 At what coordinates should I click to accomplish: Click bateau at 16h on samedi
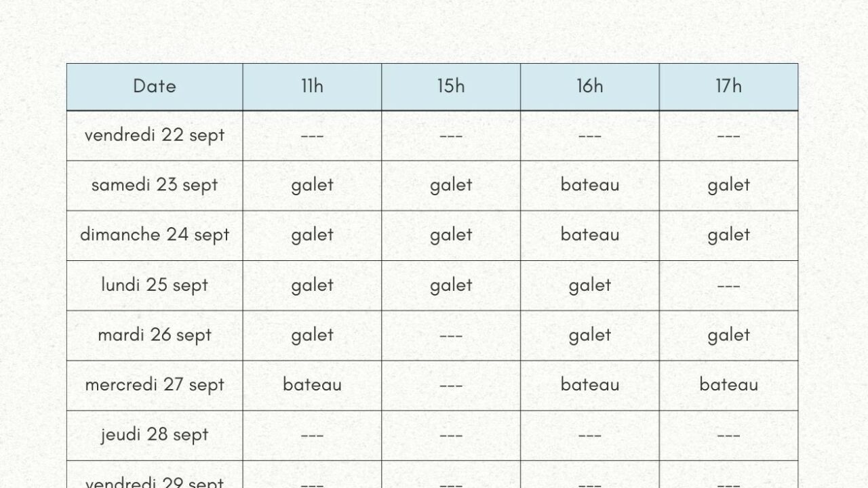point(589,185)
